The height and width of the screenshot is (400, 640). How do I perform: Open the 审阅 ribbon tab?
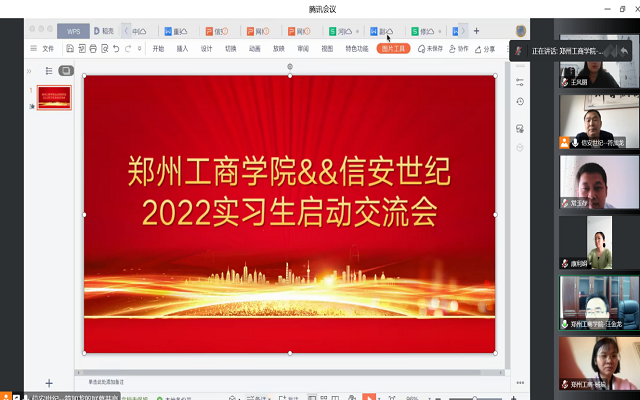coord(303,49)
